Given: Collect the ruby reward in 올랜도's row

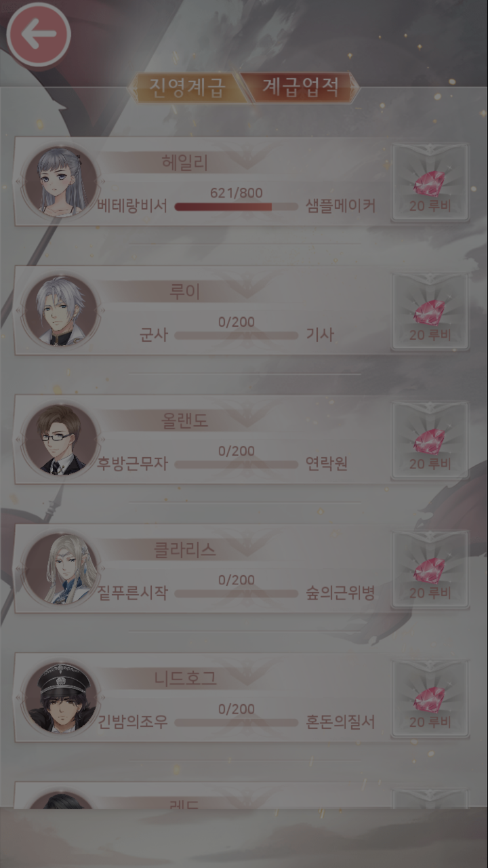Looking at the screenshot, I should (x=430, y=439).
